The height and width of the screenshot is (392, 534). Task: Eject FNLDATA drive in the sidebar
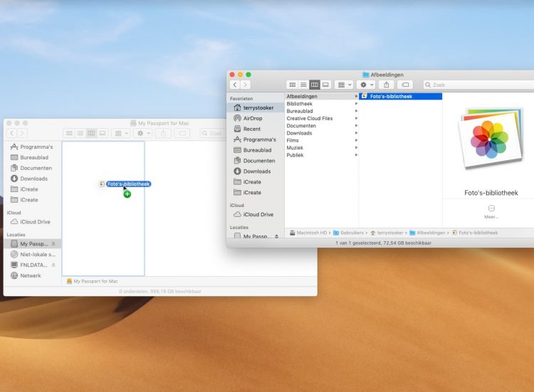click(x=53, y=265)
